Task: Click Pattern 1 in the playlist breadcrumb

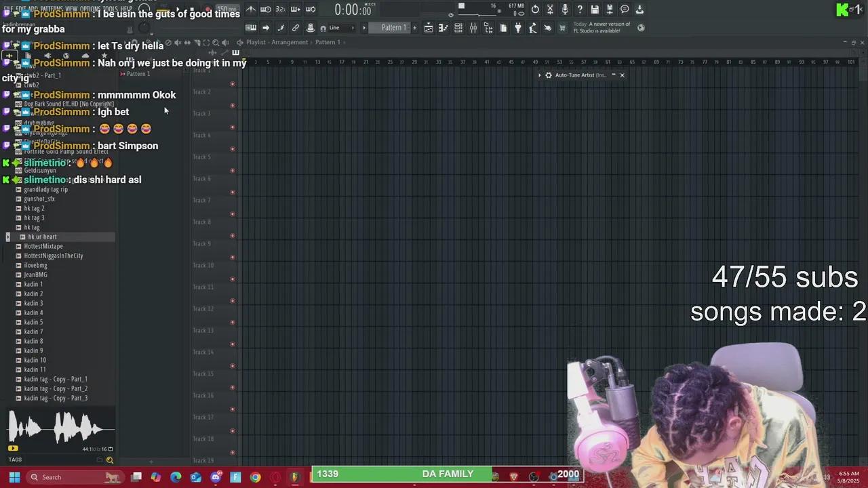Action: pos(327,42)
